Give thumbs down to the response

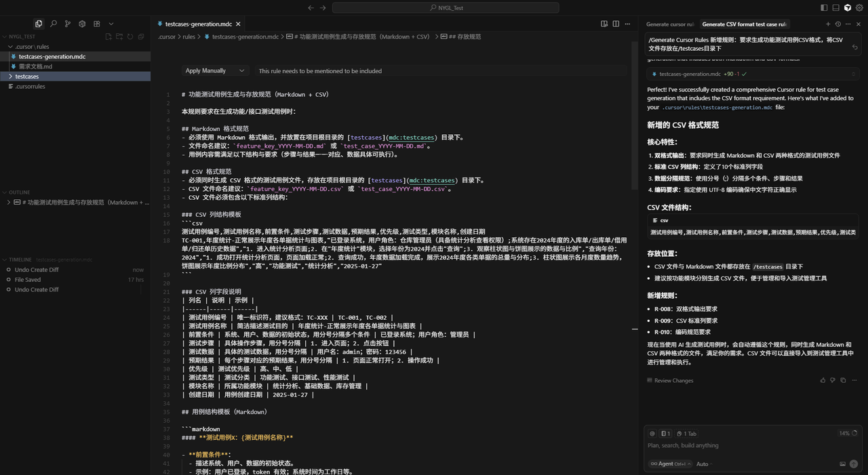(833, 380)
